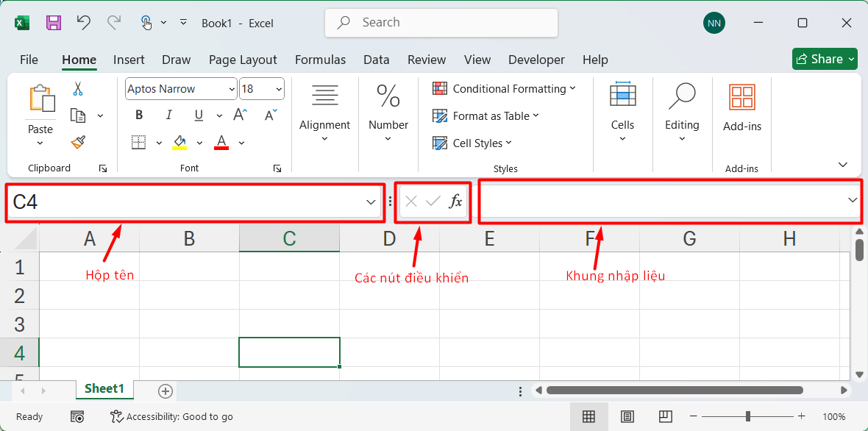Switch to the Formulas ribbon tab
Viewport: 868px width, 431px height.
[320, 60]
